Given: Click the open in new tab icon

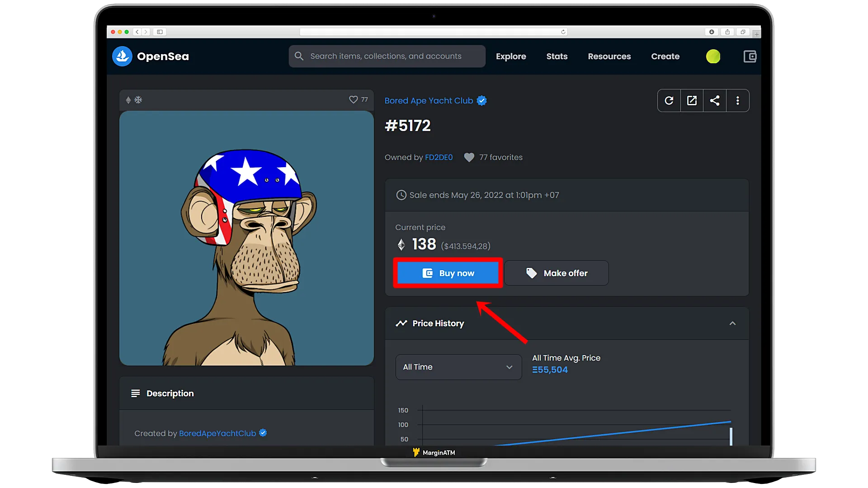Looking at the screenshot, I should pos(692,100).
